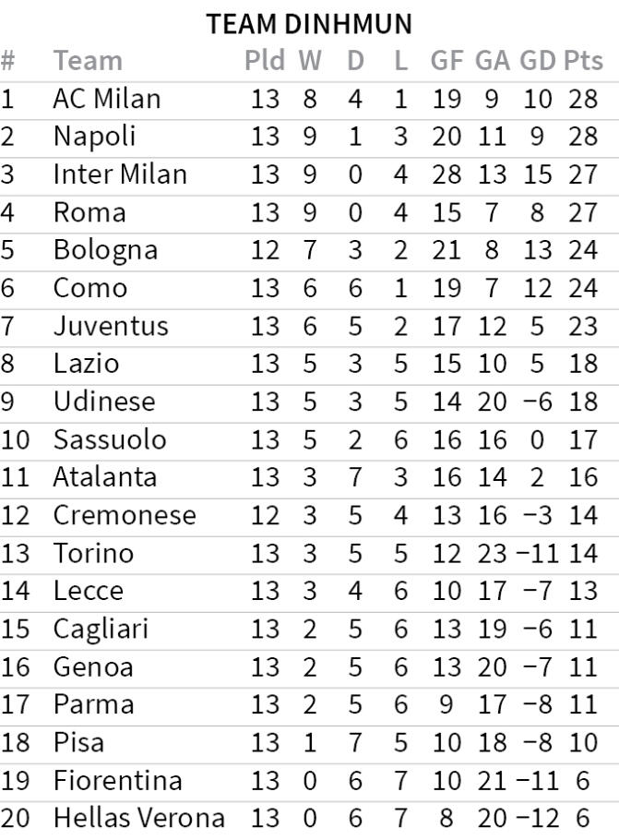The width and height of the screenshot is (619, 840).
Task: Sort by the GD column header
Action: click(537, 61)
